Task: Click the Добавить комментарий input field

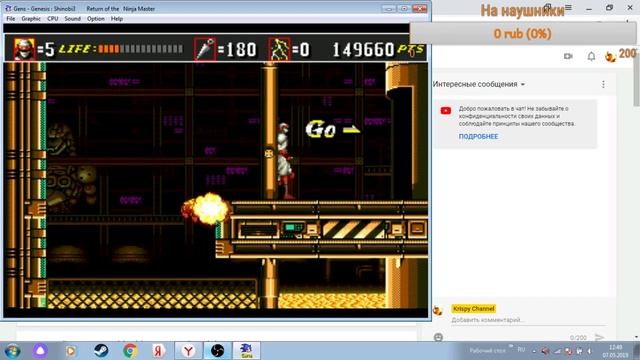Action: click(527, 320)
